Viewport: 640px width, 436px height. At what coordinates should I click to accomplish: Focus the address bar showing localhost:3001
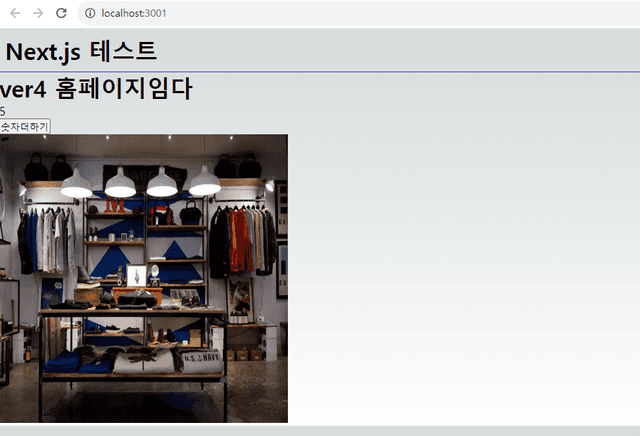(359, 13)
